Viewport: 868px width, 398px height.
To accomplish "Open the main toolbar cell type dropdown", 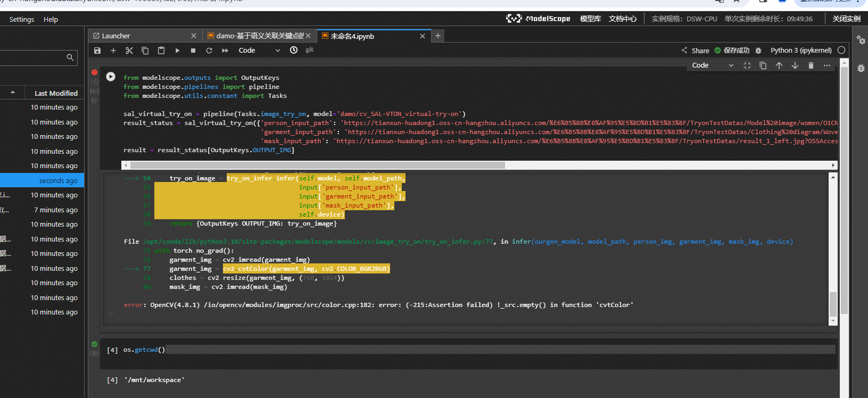I will (259, 51).
